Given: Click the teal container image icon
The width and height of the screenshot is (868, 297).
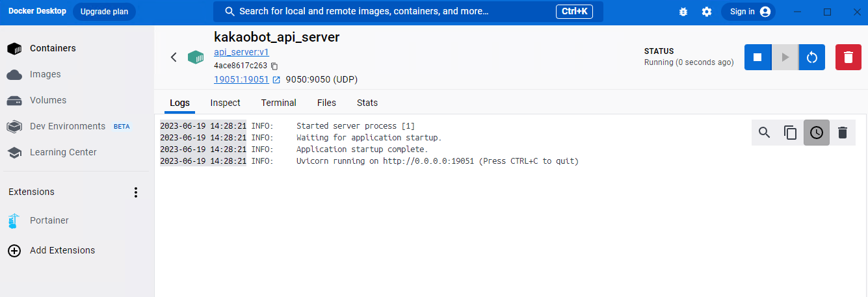Looking at the screenshot, I should 196,57.
